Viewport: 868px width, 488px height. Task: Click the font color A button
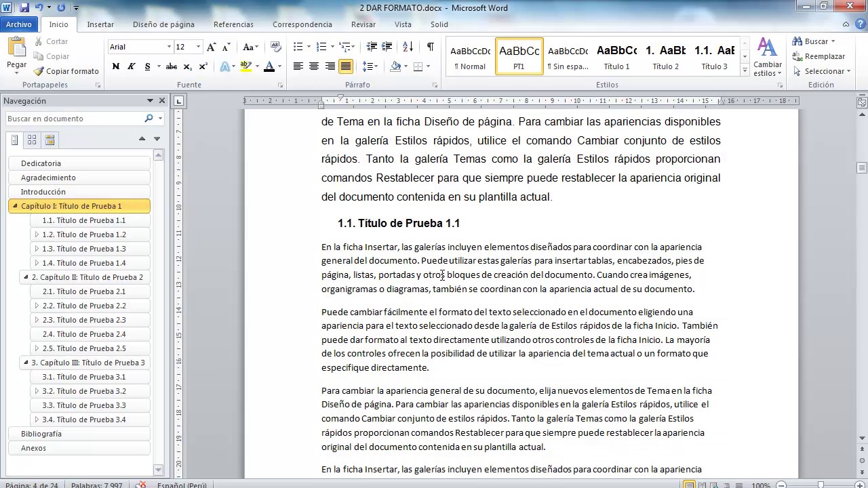coord(269,66)
